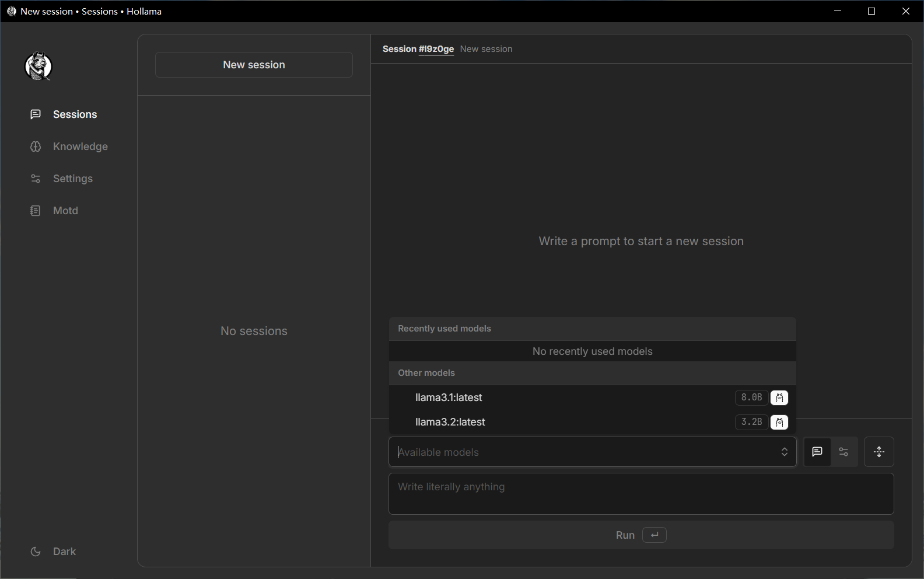
Task: Open the Knowledge section
Action: 69,147
